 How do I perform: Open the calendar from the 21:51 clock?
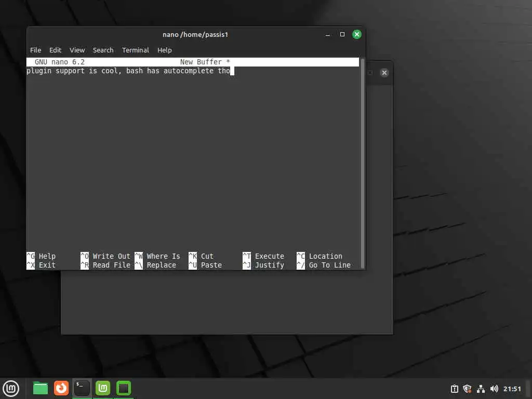512,389
